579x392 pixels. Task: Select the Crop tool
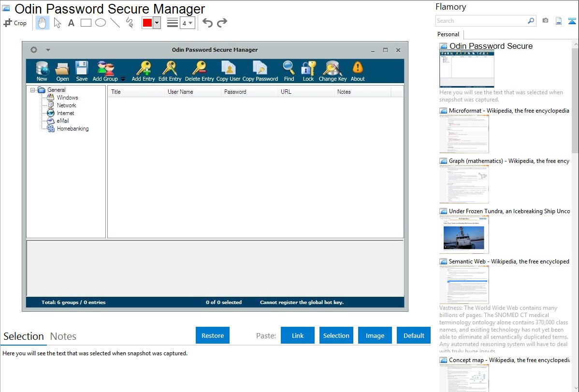click(x=15, y=23)
